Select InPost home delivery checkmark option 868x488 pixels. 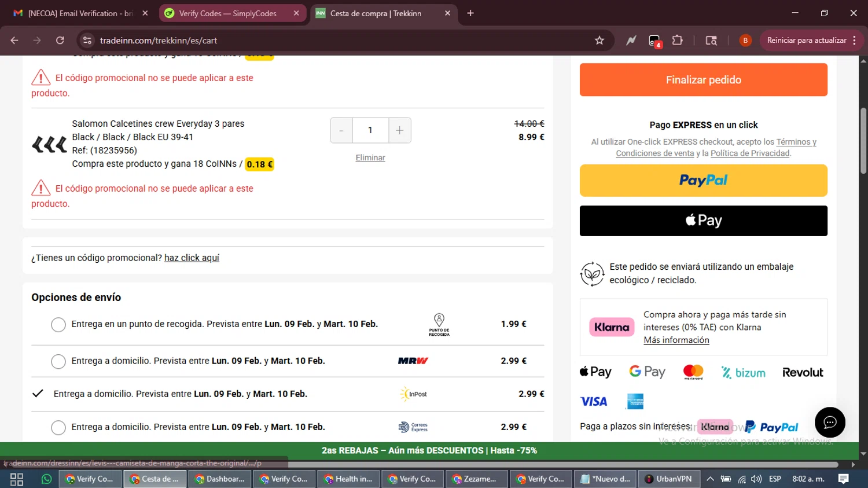(38, 394)
